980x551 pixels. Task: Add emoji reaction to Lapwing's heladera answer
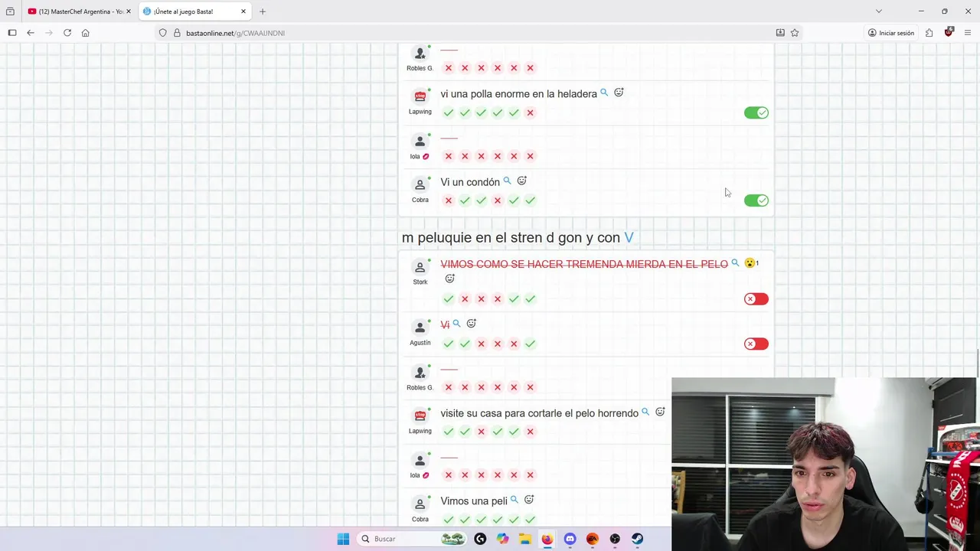tap(619, 93)
